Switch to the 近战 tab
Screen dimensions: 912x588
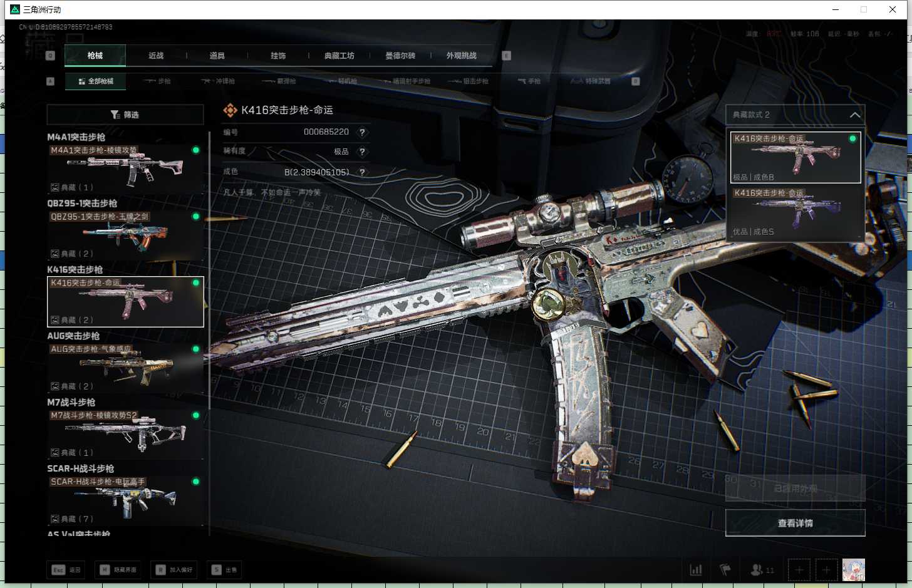point(156,56)
